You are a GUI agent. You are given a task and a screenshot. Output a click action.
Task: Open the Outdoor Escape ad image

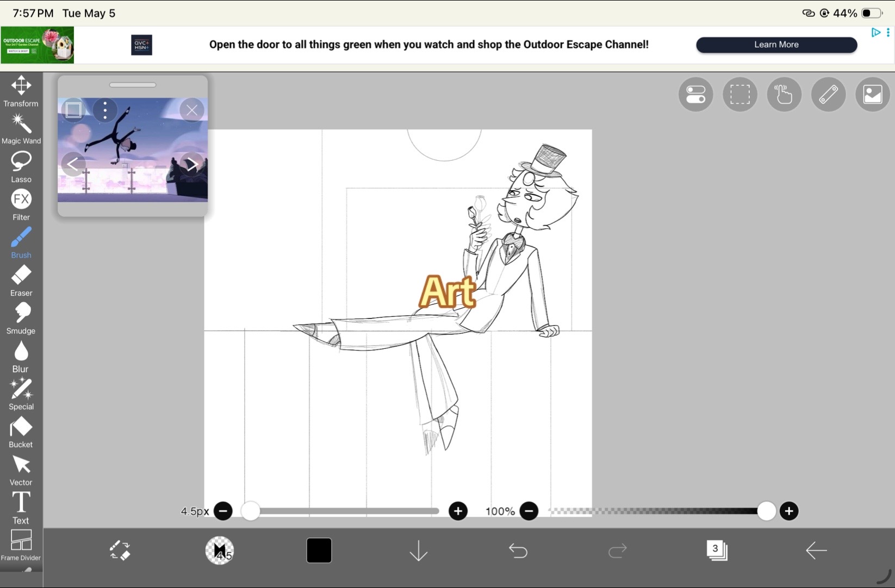(x=37, y=45)
